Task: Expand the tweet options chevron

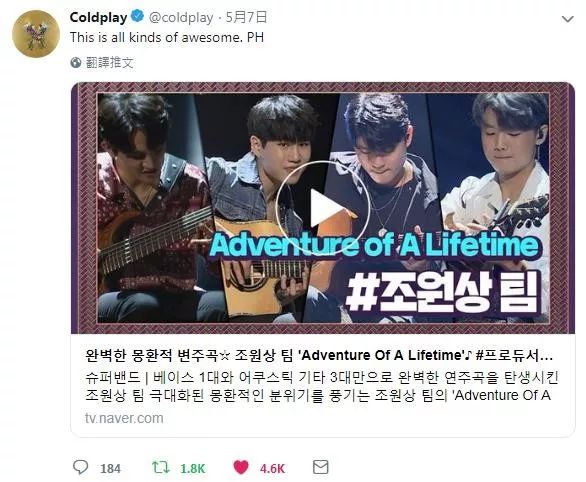Action: click(x=568, y=19)
